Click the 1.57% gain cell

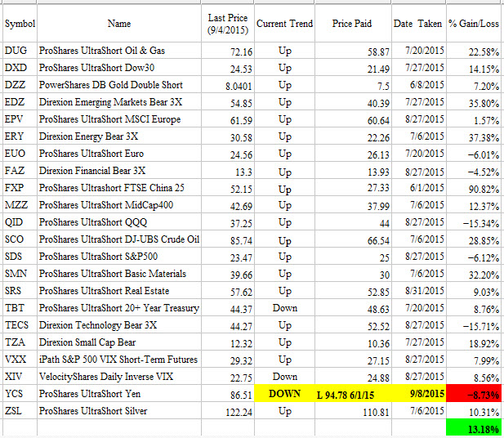click(x=475, y=119)
